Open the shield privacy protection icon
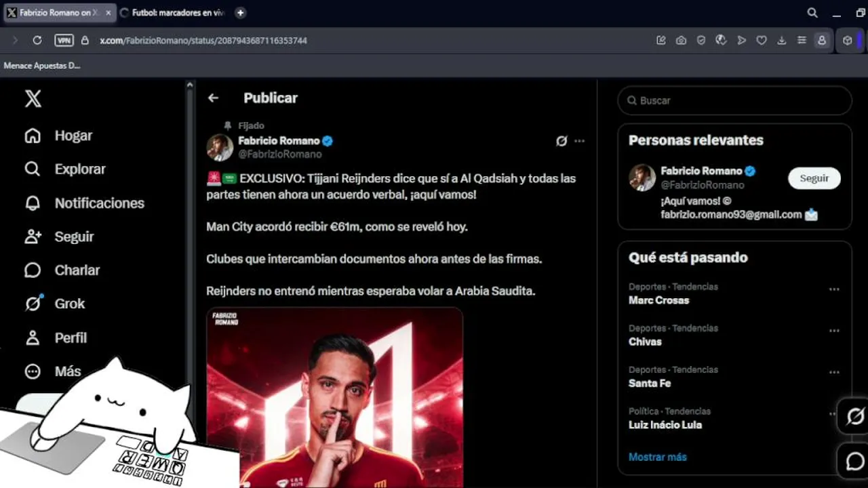The image size is (868, 488). pyautogui.click(x=701, y=40)
